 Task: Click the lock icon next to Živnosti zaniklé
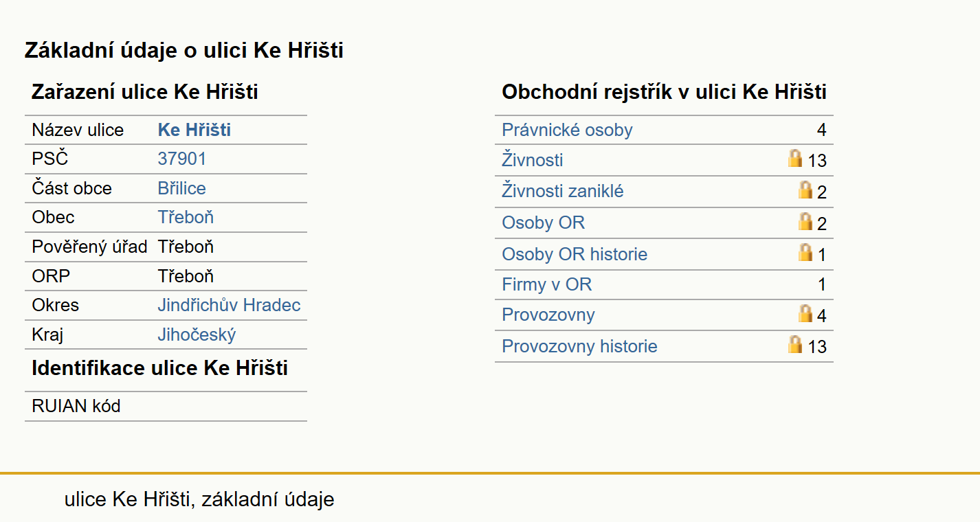(x=805, y=190)
